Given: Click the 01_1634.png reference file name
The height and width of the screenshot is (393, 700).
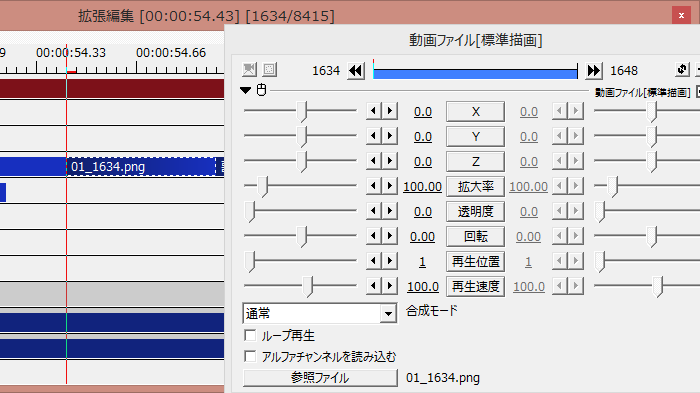Looking at the screenshot, I should (443, 378).
